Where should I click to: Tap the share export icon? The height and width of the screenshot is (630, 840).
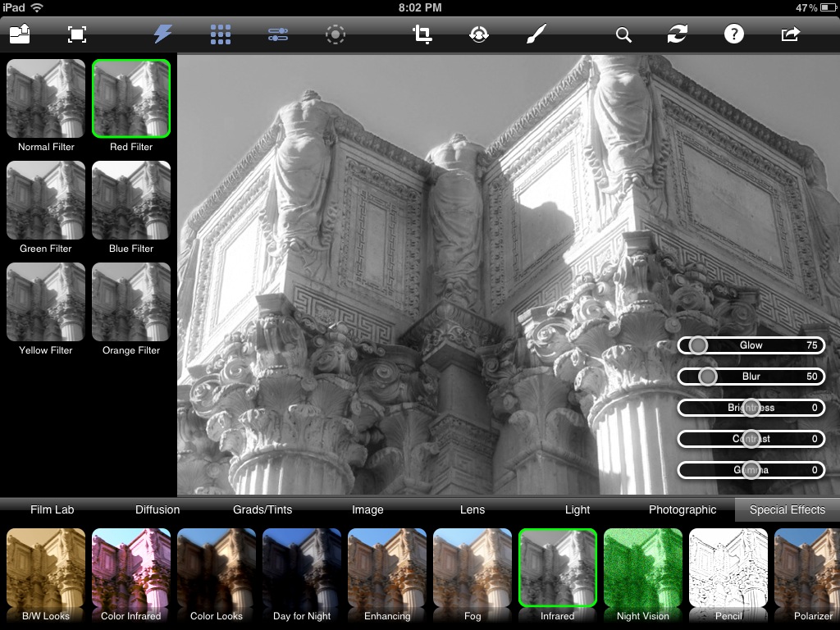click(790, 34)
